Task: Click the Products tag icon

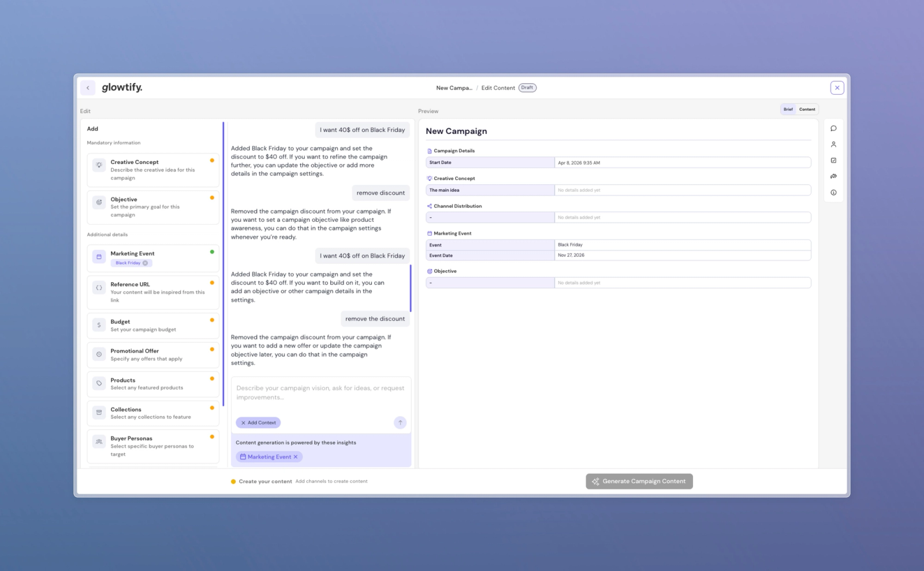Action: 99,383
